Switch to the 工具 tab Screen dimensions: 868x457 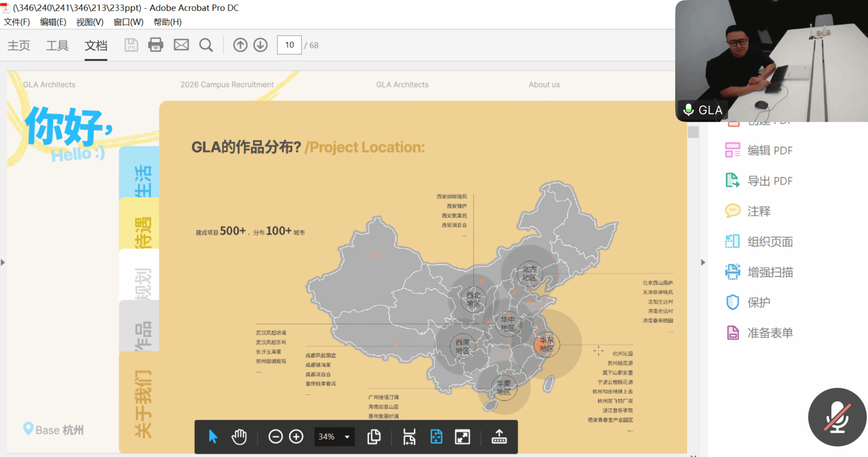pos(57,45)
